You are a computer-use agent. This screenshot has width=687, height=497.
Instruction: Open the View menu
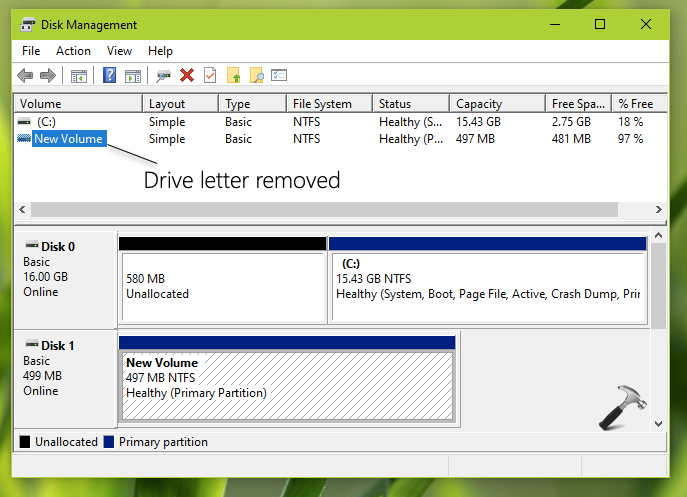click(x=119, y=50)
